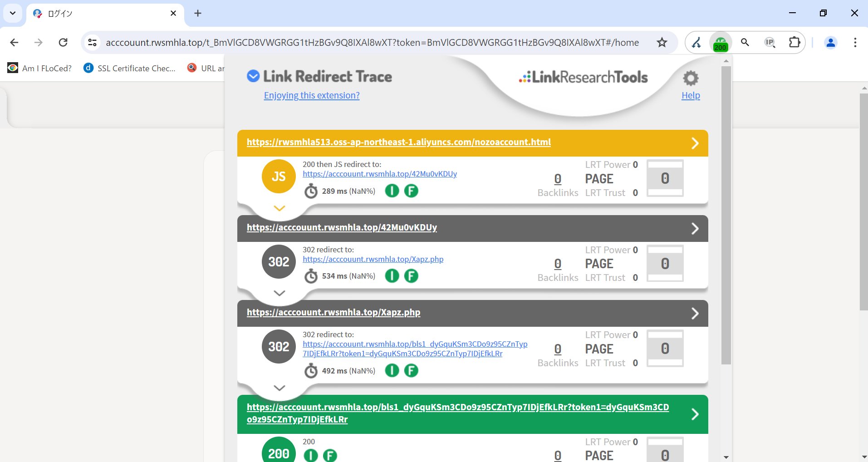This screenshot has height=462, width=868.
Task: Follow 302 redirect link to Xapz.php
Action: [x=373, y=259]
